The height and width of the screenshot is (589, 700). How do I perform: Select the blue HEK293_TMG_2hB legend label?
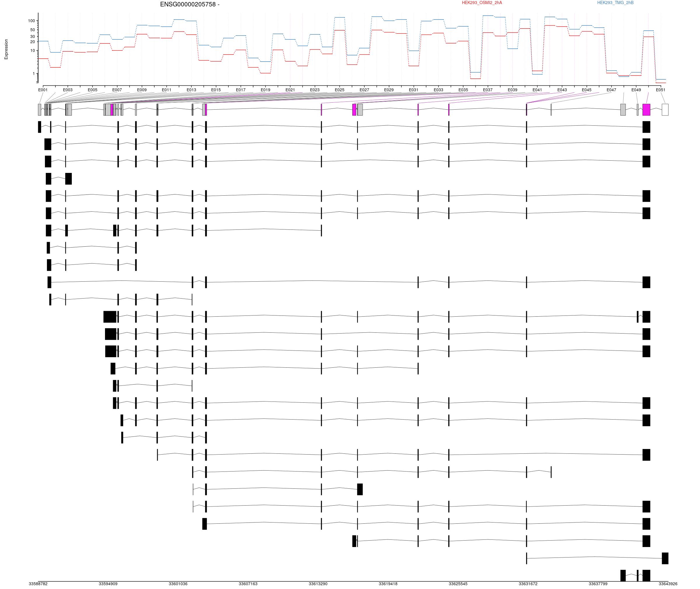point(615,3)
